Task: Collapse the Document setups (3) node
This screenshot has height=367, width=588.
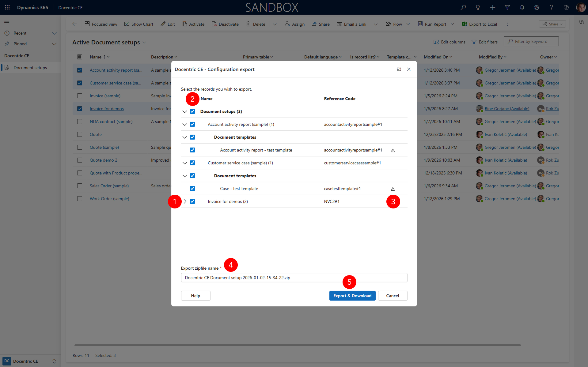Action: pos(185,111)
